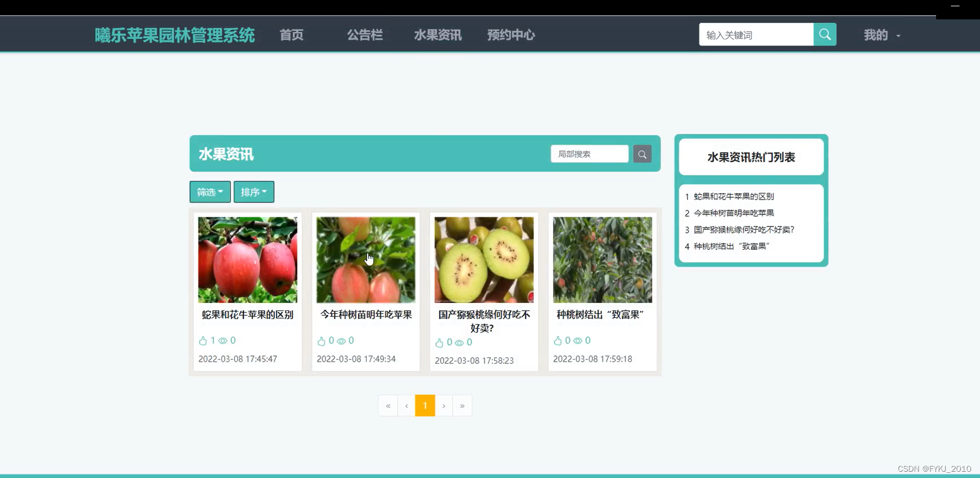Click the eye icon on 种桃树结出致富果 card
Image resolution: width=980 pixels, height=478 pixels.
pos(578,341)
